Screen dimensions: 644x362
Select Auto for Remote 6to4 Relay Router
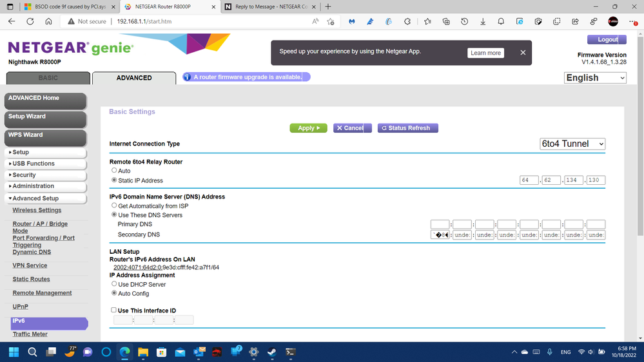click(114, 170)
